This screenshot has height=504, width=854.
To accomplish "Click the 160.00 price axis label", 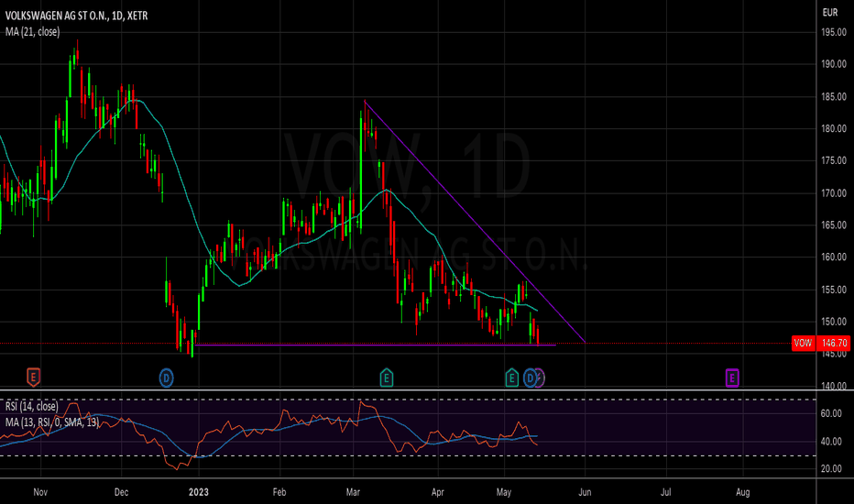I will click(x=834, y=257).
